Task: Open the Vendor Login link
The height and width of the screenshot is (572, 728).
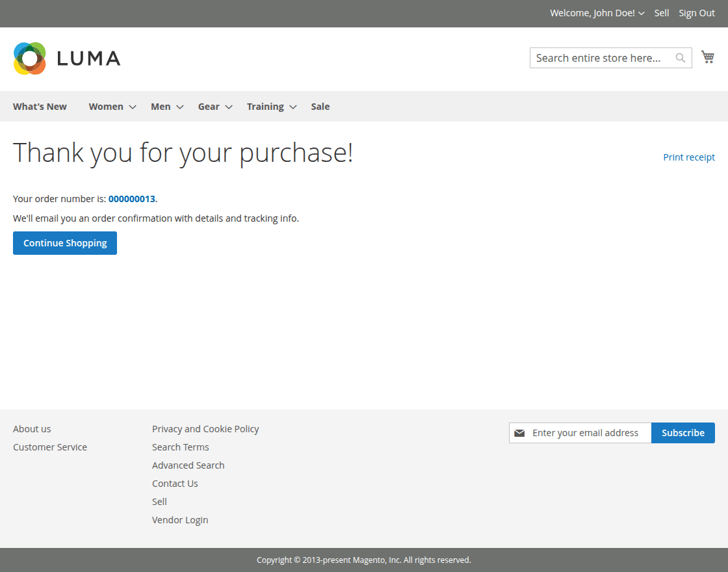Action: 180,519
